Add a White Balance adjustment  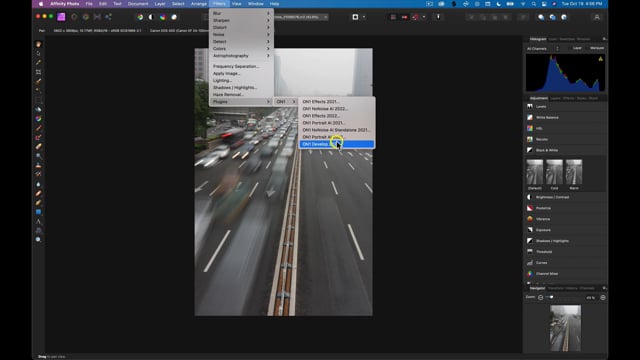pyautogui.click(x=566, y=118)
